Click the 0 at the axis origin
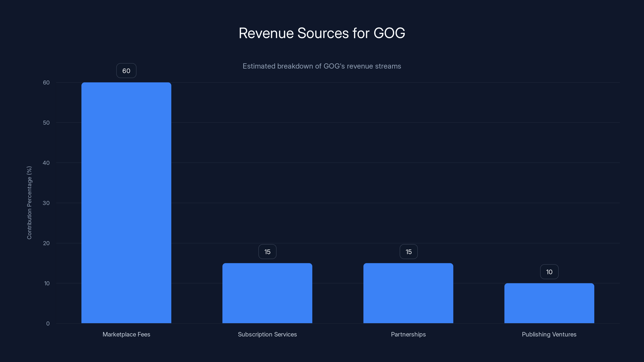The image size is (644, 362). pos(48,323)
